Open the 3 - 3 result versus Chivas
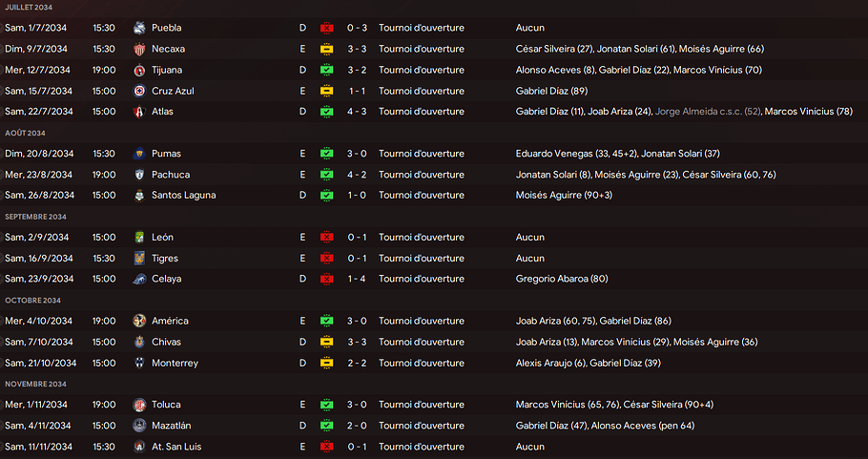The height and width of the screenshot is (459, 868). [356, 343]
